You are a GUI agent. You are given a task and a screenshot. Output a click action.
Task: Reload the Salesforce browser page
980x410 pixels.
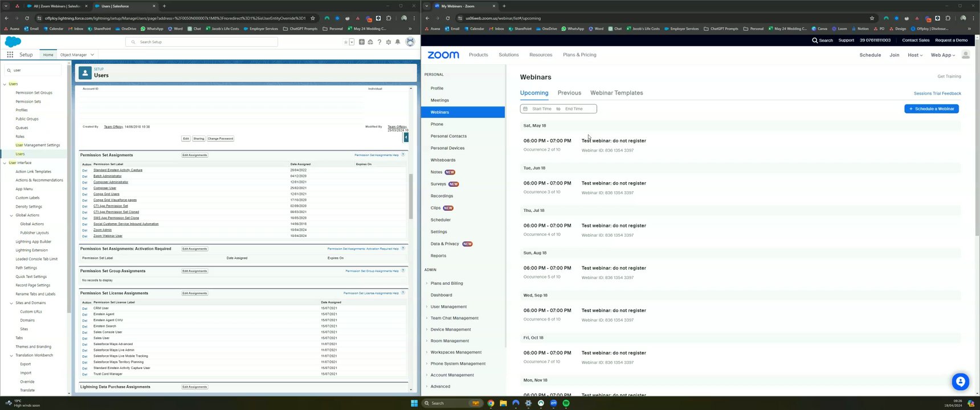pyautogui.click(x=27, y=18)
